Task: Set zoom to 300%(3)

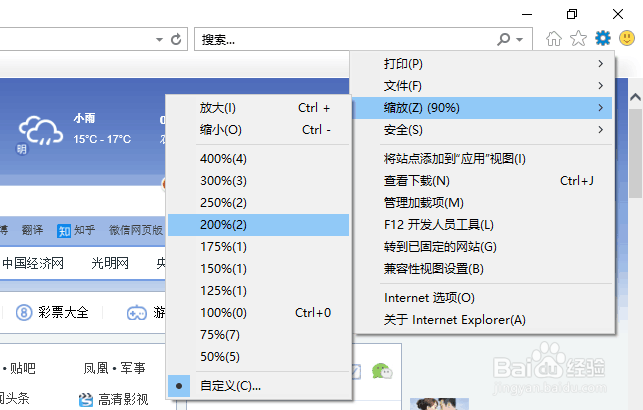Action: tap(259, 181)
